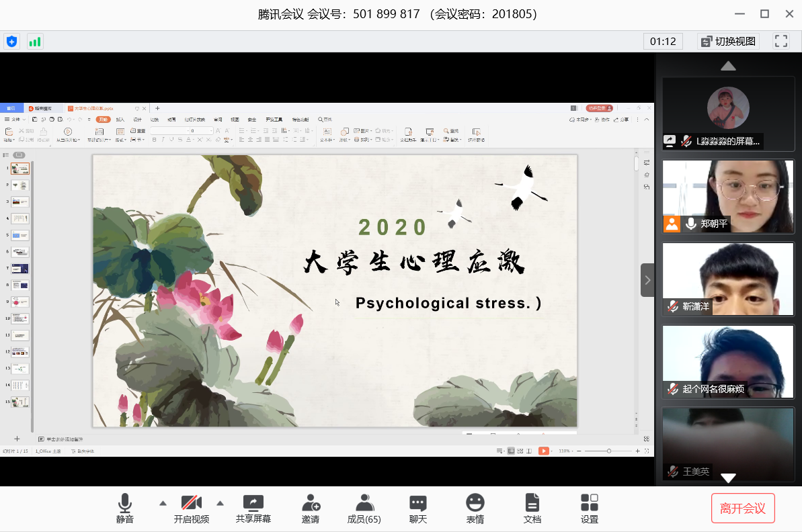Click zoom in plus beside zoom slider

point(637,451)
